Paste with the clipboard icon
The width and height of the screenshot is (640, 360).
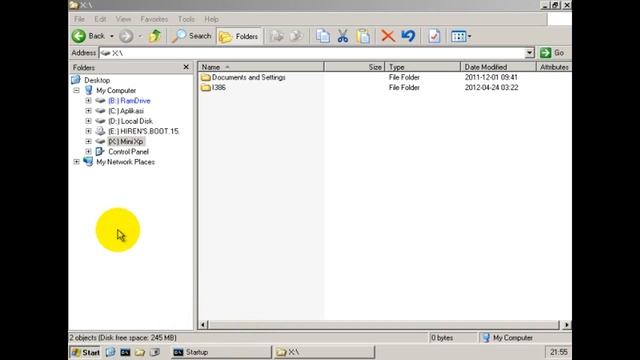click(363, 36)
